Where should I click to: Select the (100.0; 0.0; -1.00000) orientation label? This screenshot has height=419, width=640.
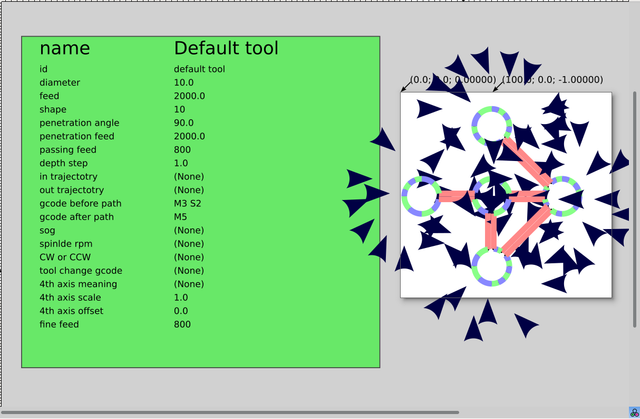pyautogui.click(x=554, y=80)
